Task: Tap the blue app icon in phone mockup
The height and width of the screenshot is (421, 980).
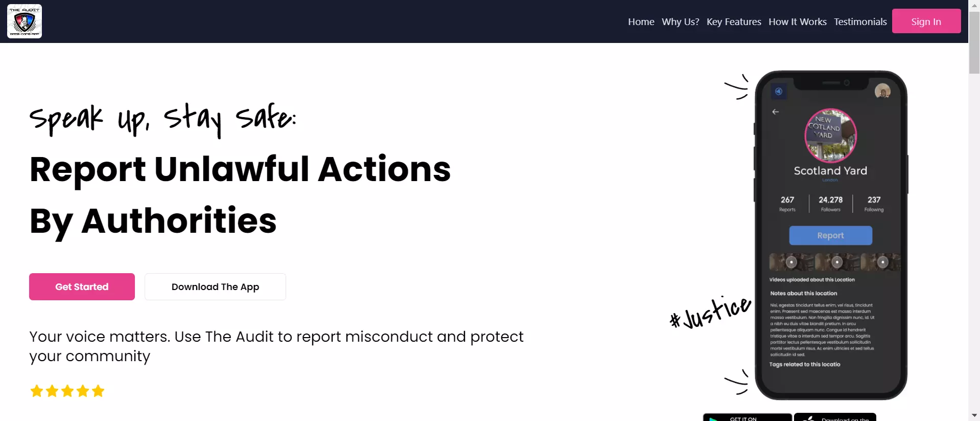Action: coord(779,92)
